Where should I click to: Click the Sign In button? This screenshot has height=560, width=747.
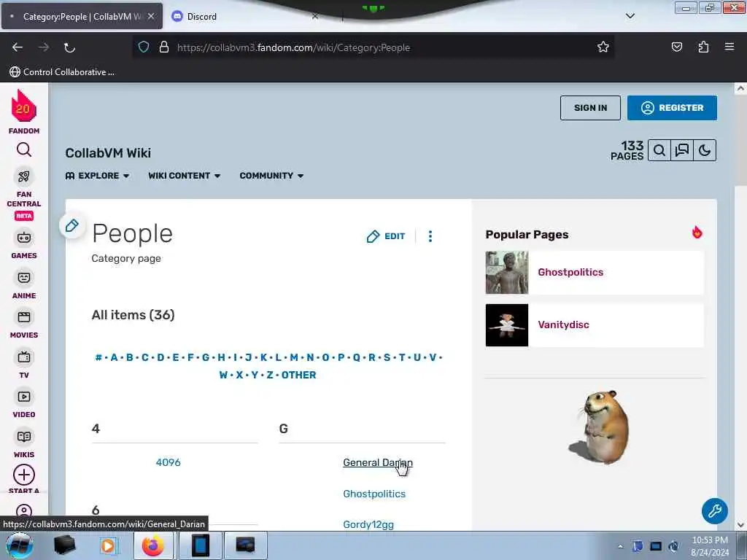[590, 108]
